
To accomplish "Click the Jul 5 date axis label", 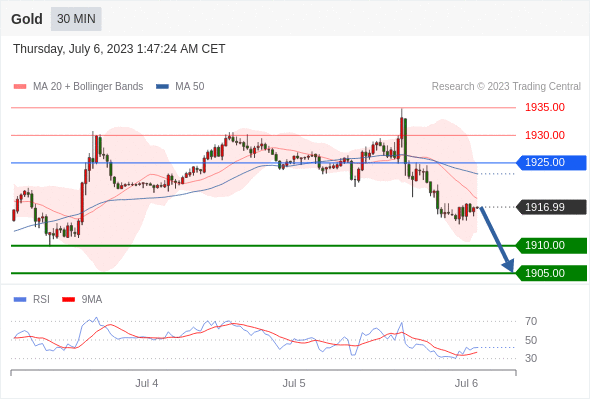I will tap(294, 383).
